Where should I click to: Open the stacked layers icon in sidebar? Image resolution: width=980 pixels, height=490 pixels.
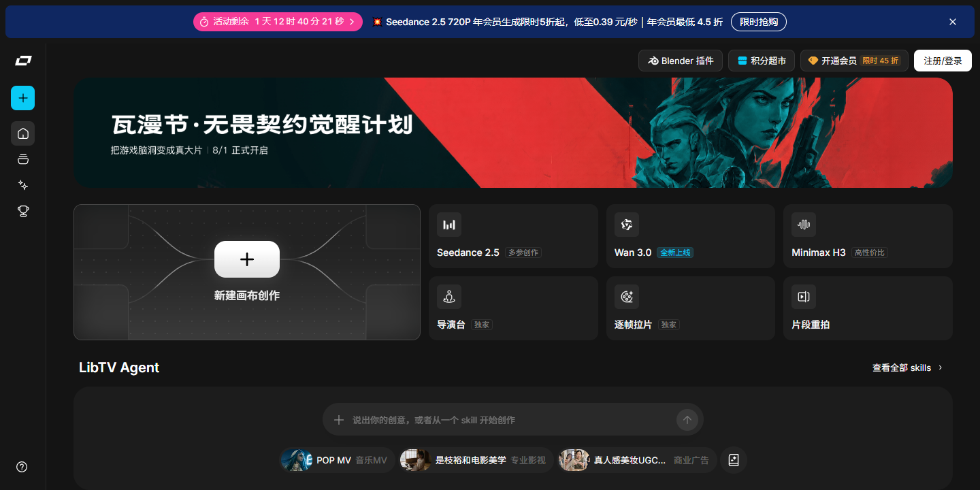(x=23, y=159)
